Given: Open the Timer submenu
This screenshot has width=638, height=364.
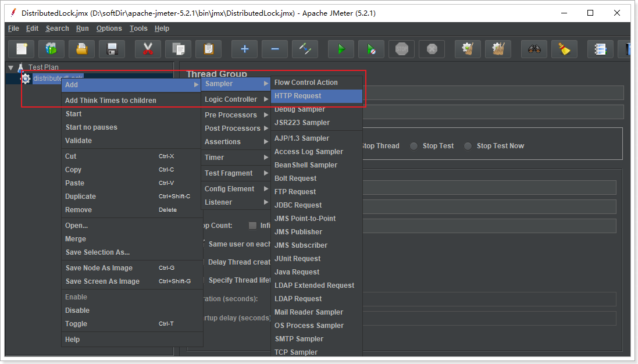Looking at the screenshot, I should (x=236, y=158).
